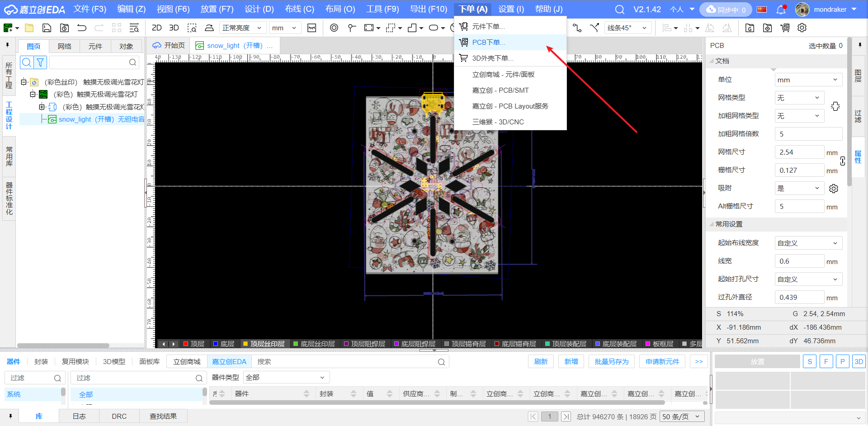The height and width of the screenshot is (426, 868).
Task: Open the 开始页 tab
Action: tap(169, 46)
